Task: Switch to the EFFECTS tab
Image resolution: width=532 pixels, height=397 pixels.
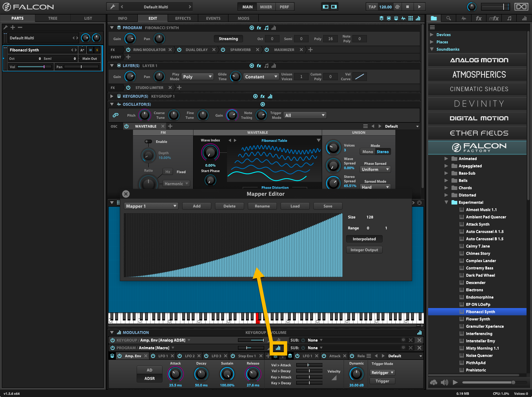Action: tap(183, 18)
